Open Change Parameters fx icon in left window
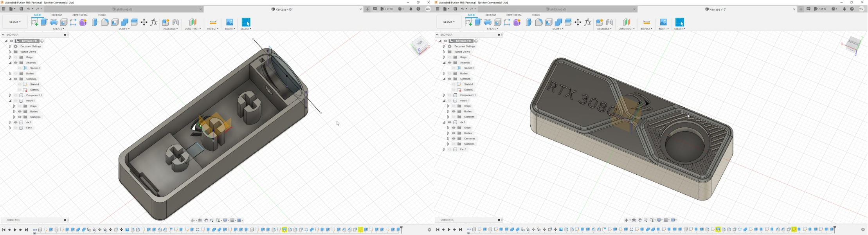The height and width of the screenshot is (235, 868). (154, 22)
